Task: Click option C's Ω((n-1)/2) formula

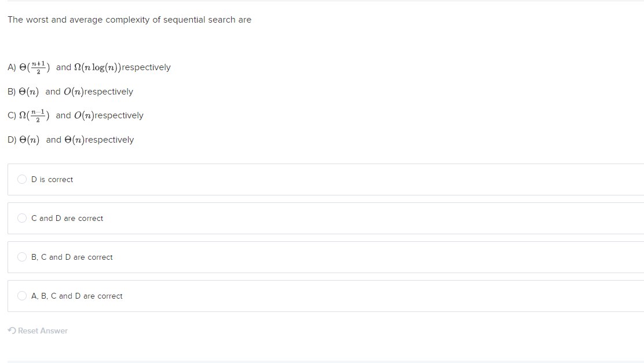Action: tap(35, 115)
